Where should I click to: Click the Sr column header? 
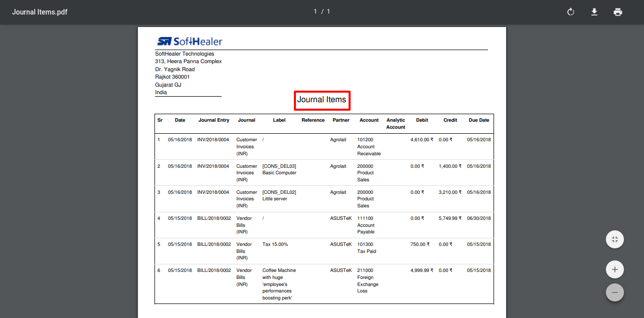click(160, 120)
